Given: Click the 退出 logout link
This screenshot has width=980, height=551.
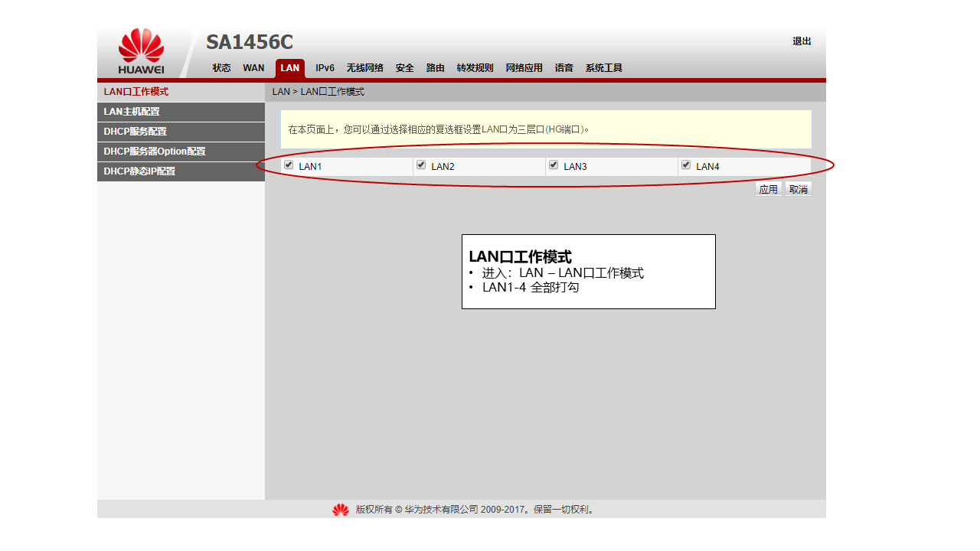Looking at the screenshot, I should click(x=802, y=41).
